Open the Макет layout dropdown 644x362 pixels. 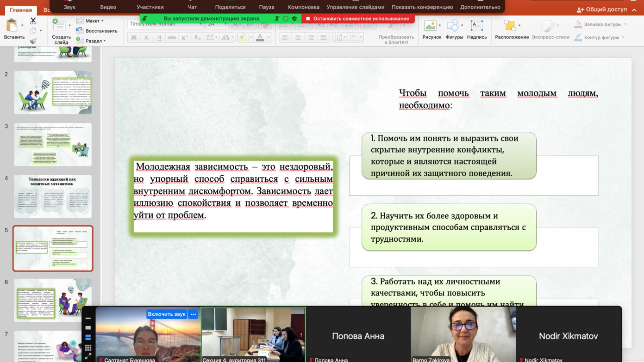tap(93, 21)
